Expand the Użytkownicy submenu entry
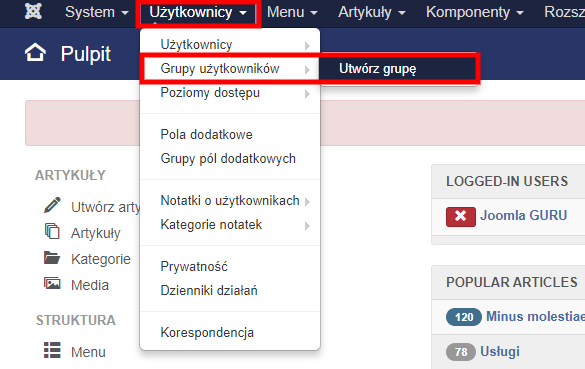Image resolution: width=585 pixels, height=369 pixels. [x=230, y=45]
